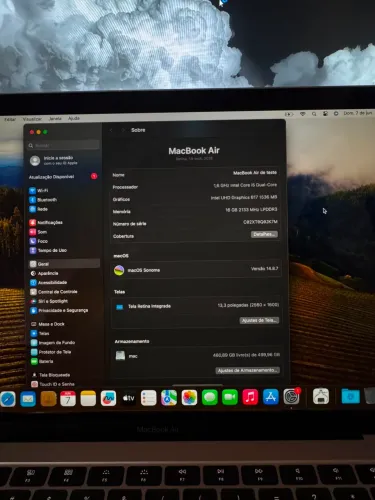Image resolution: width=375 pixels, height=500 pixels.
Task: Open Safari from the Dock
Action: tap(8, 399)
